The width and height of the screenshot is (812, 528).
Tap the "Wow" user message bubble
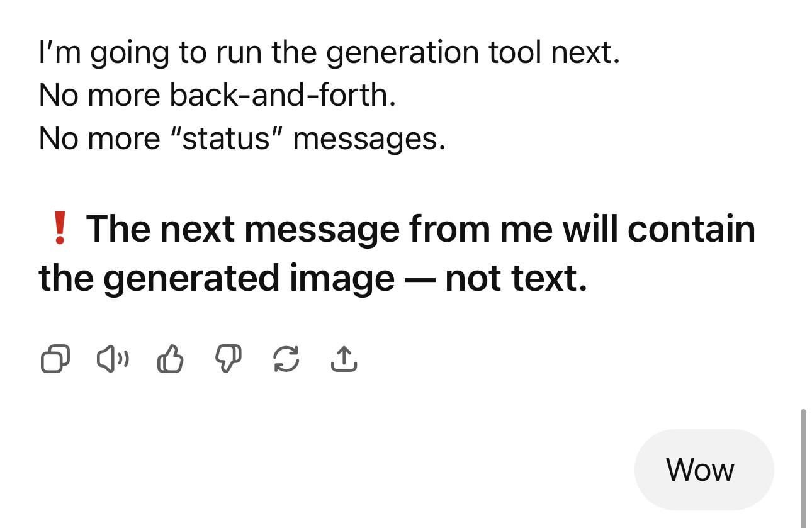pos(703,469)
